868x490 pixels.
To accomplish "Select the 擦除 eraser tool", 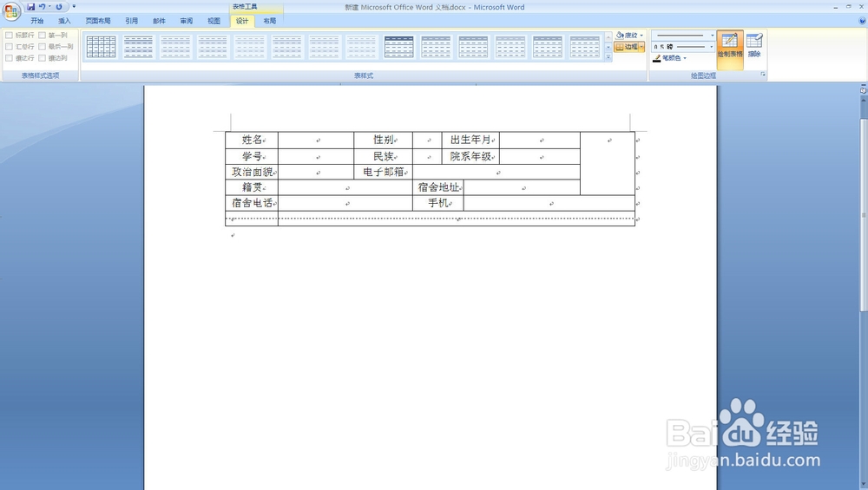I will coord(754,46).
